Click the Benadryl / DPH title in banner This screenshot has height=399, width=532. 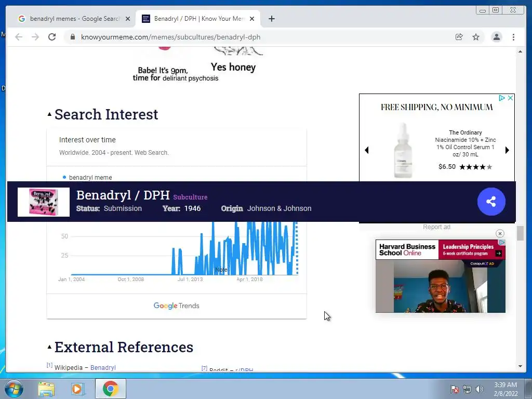click(x=123, y=195)
